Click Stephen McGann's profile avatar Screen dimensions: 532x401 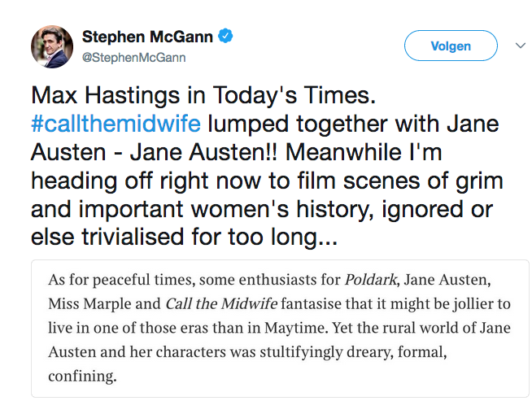pos(52,46)
